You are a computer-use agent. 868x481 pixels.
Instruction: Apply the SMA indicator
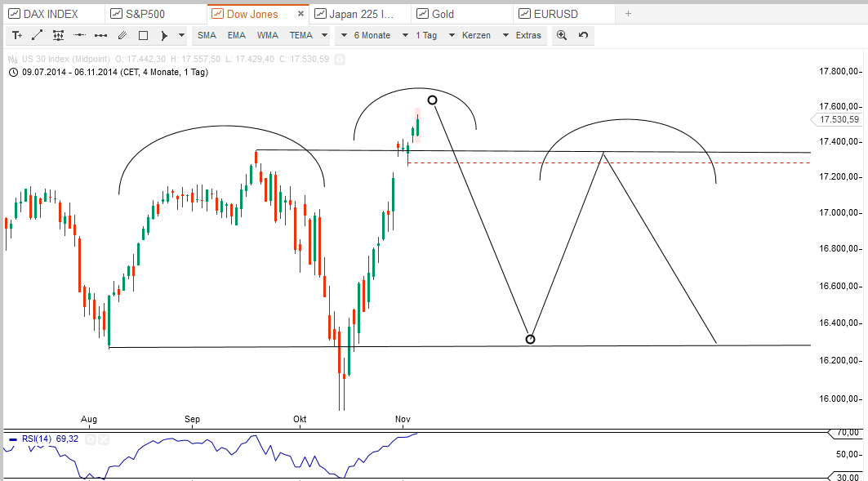click(206, 35)
